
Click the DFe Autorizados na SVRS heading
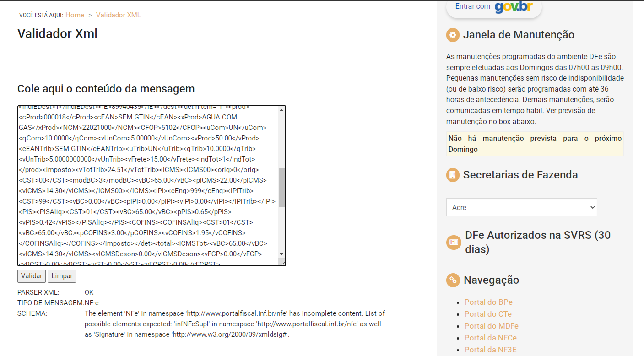tap(538, 243)
